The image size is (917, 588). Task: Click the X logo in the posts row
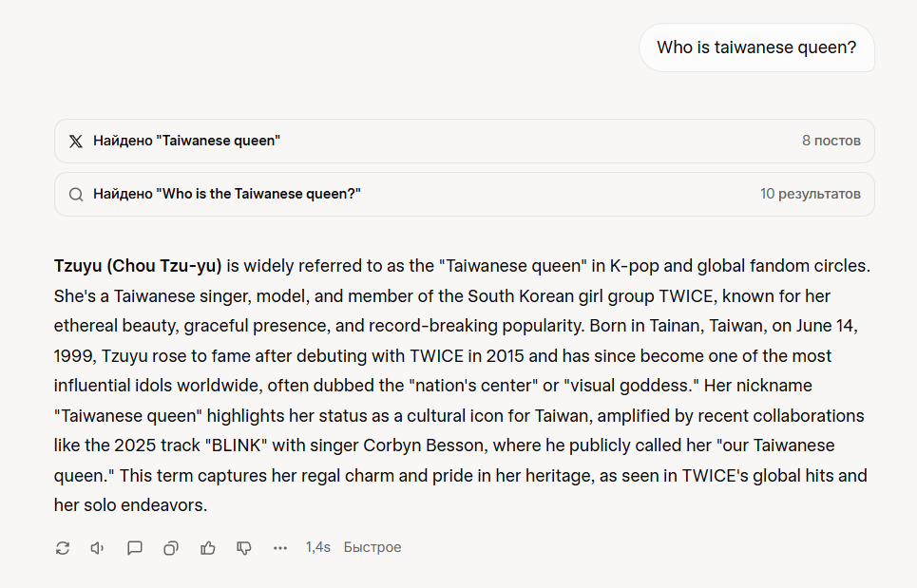point(76,142)
